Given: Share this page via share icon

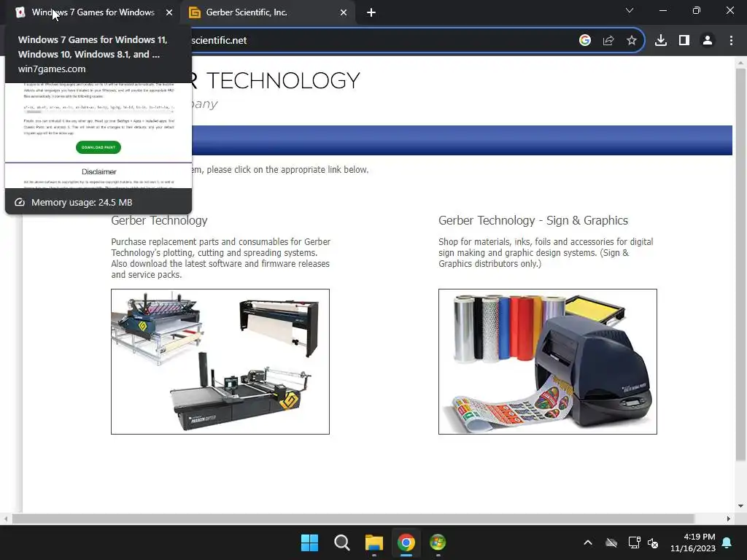Looking at the screenshot, I should (x=608, y=41).
